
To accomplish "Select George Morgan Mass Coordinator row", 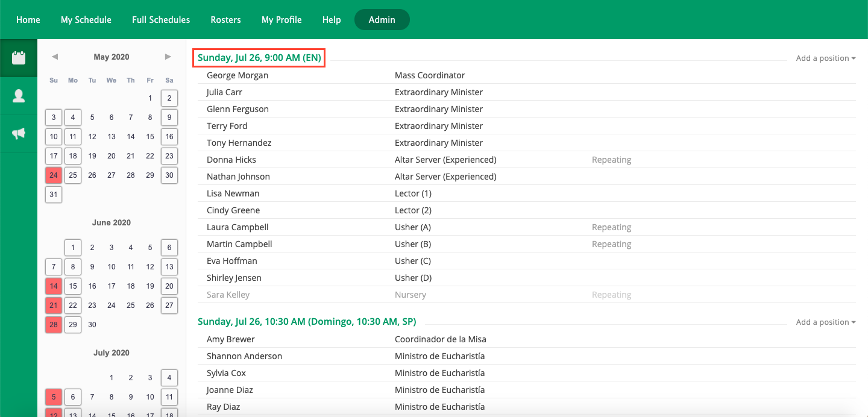I will (237, 75).
